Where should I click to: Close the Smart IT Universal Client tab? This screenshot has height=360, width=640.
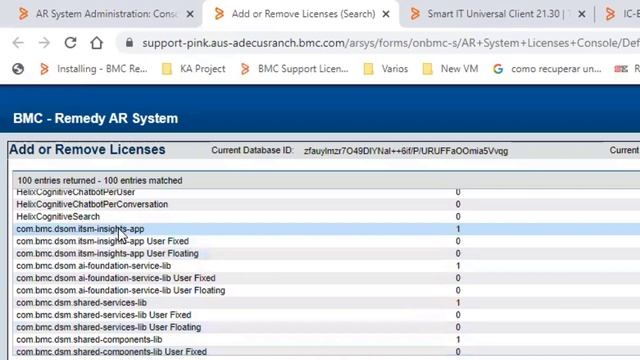(582, 14)
